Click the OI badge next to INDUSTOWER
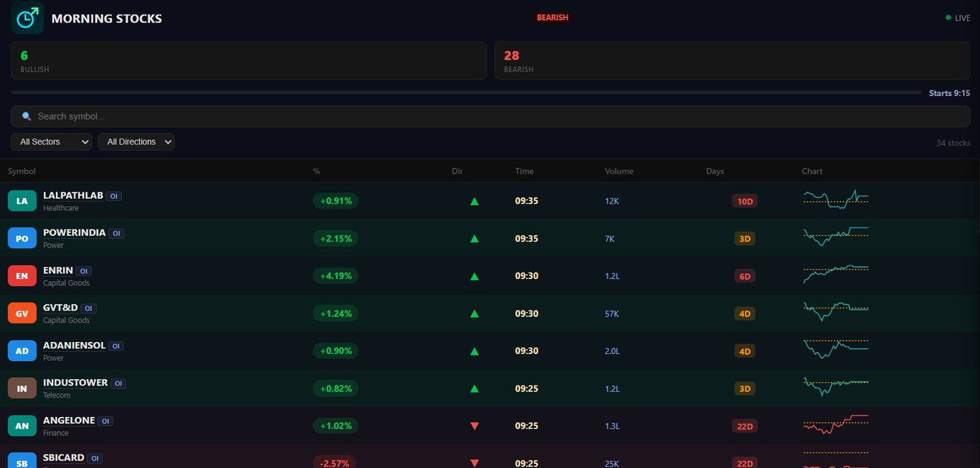Viewport: 980px width, 468px height. coord(118,383)
